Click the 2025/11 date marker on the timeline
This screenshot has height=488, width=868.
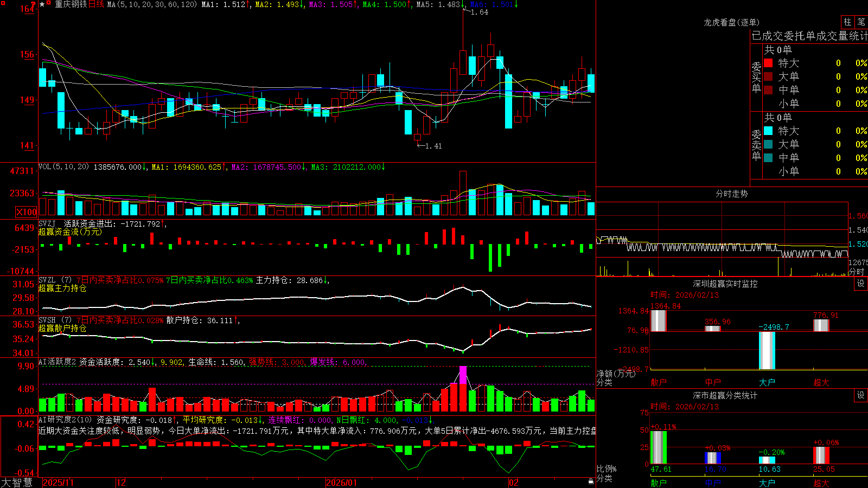click(58, 483)
